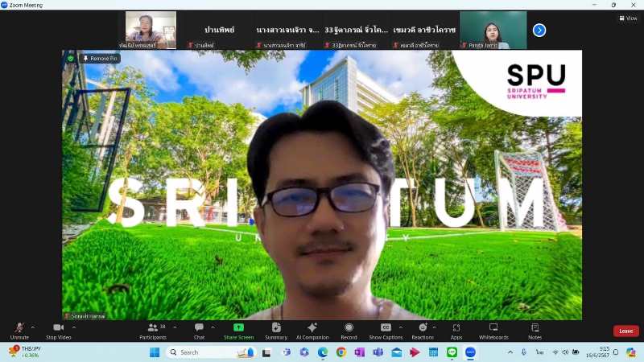Open LINE app from taskbar
This screenshot has width=644, height=362.
452,352
